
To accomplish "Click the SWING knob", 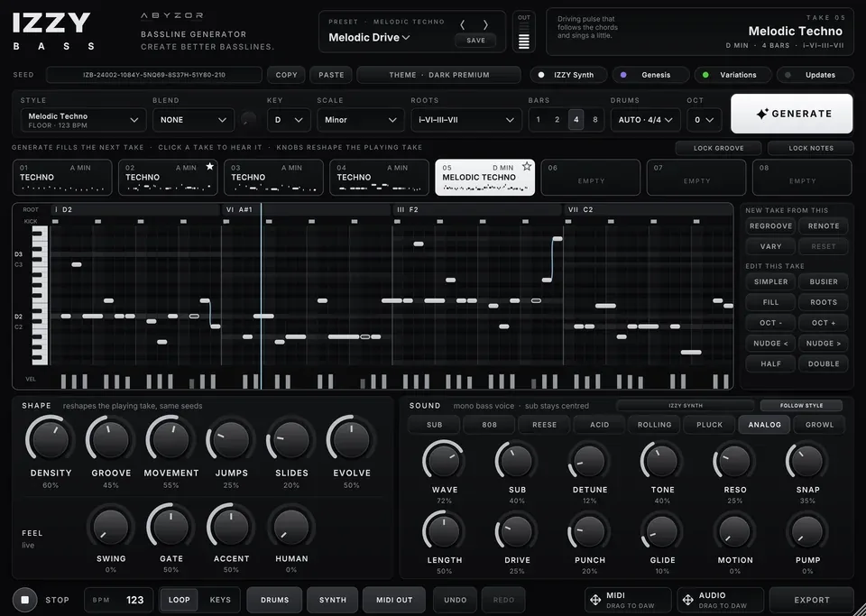I will point(110,527).
